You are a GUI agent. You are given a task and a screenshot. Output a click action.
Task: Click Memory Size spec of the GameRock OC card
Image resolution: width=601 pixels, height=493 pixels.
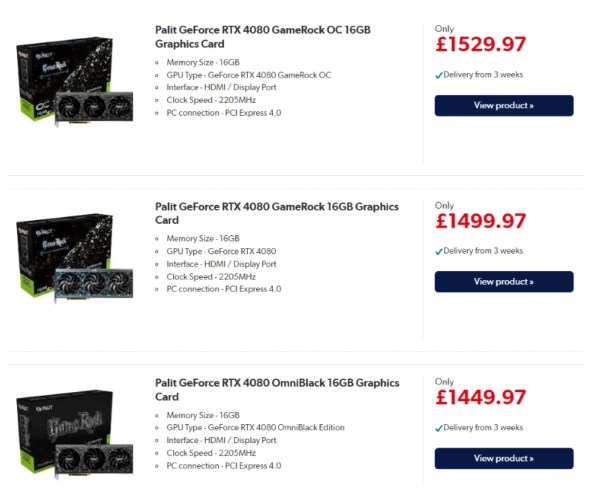point(203,62)
